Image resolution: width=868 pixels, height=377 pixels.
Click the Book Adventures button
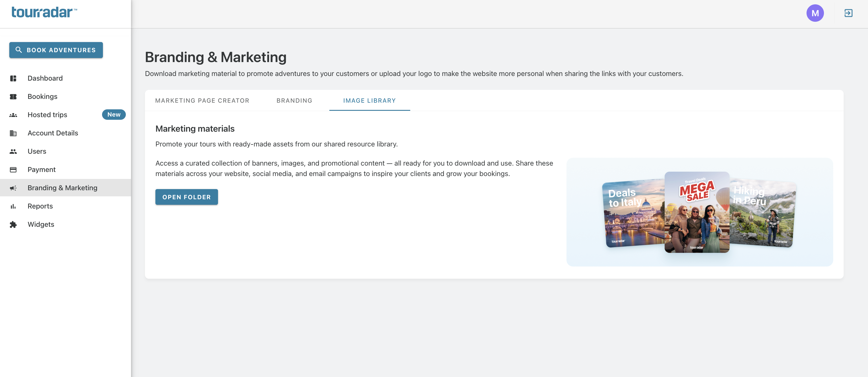[56, 50]
